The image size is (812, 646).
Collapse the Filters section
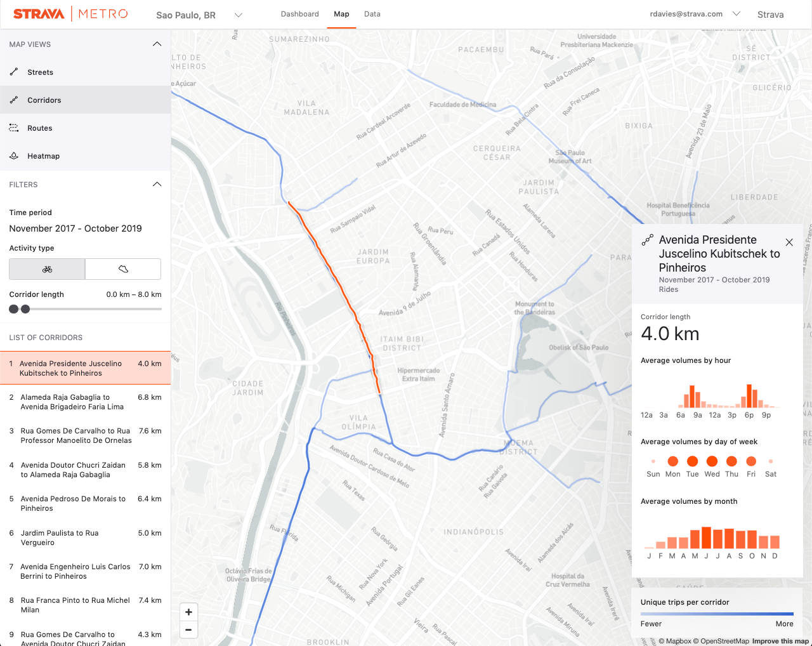click(x=157, y=184)
